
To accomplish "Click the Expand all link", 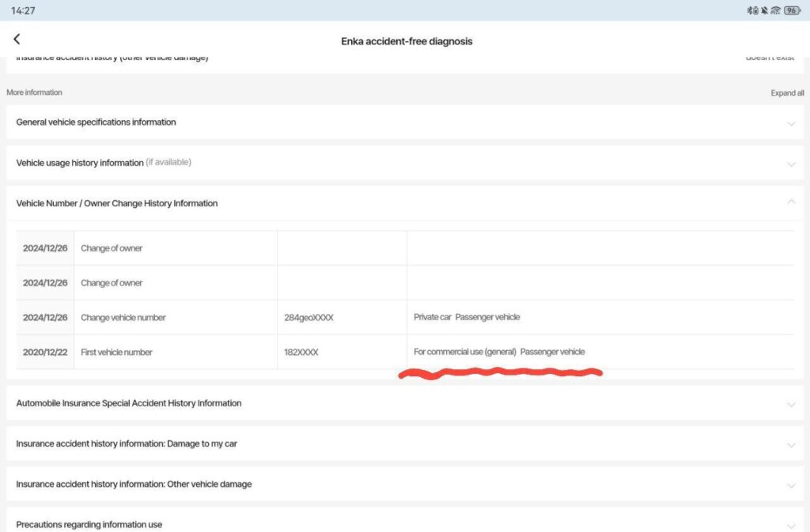I will click(787, 92).
